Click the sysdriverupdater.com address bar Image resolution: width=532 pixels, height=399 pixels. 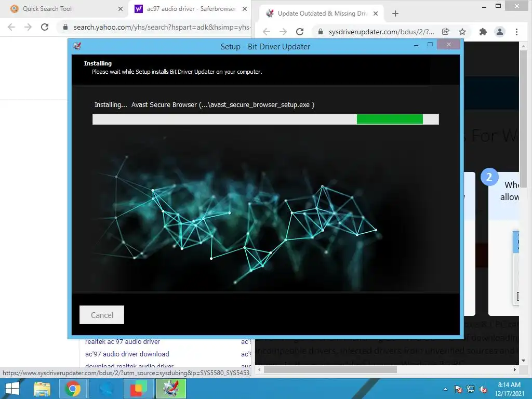point(381,32)
